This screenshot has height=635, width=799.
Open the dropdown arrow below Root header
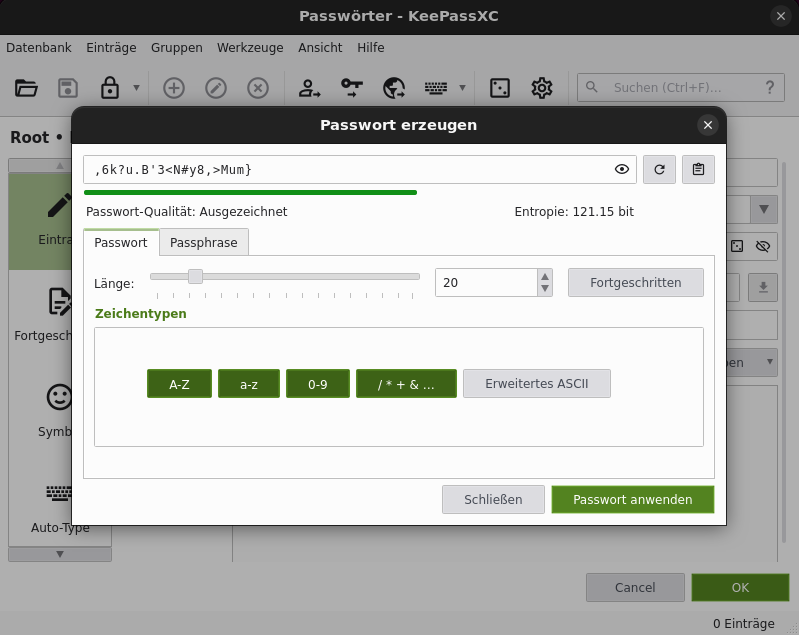coord(764,209)
